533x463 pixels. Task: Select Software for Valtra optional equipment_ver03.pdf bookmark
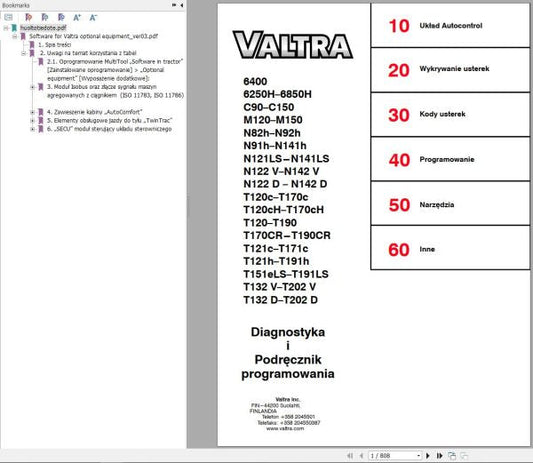(x=93, y=36)
